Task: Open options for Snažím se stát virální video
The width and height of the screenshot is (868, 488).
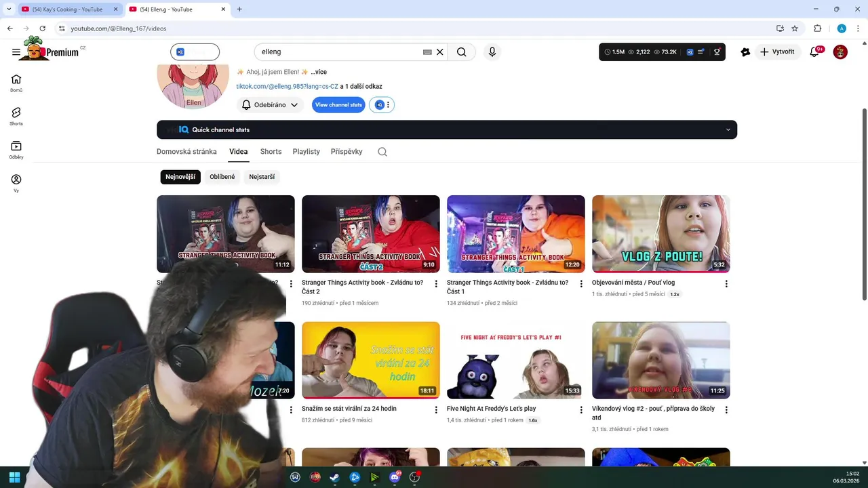Action: 436,410
